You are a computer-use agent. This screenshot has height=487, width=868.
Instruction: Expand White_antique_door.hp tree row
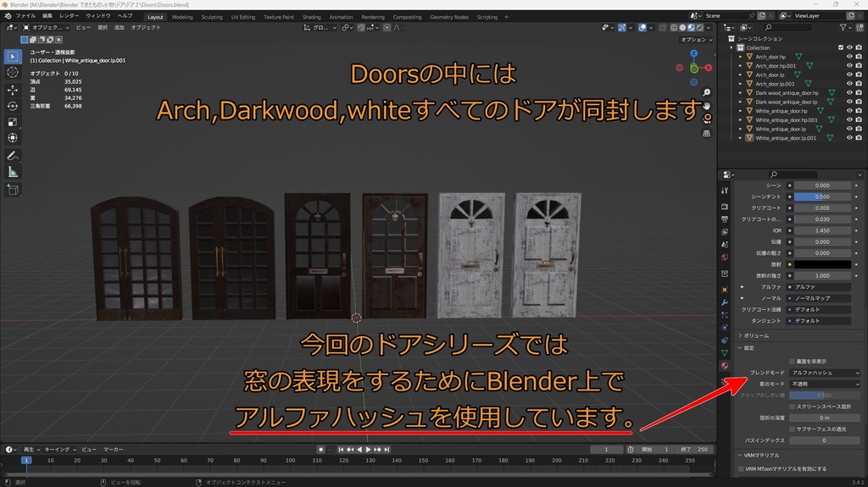tap(741, 111)
